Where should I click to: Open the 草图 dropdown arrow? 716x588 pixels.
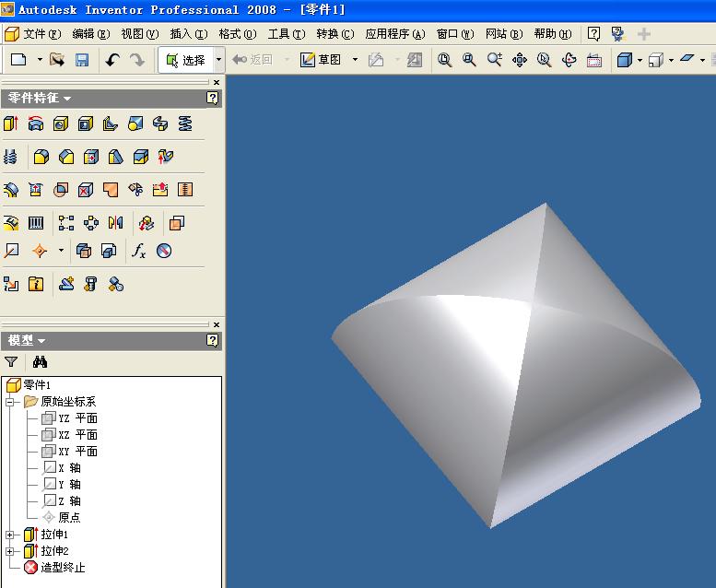[x=355, y=60]
